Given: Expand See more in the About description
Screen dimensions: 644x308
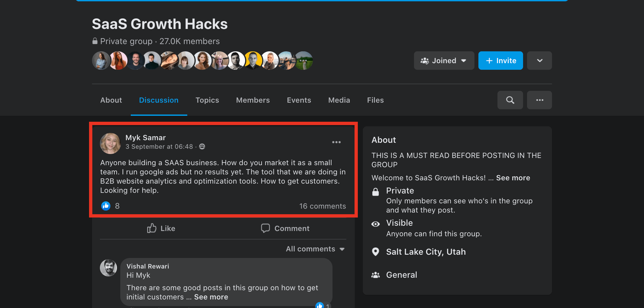Looking at the screenshot, I should (x=513, y=178).
